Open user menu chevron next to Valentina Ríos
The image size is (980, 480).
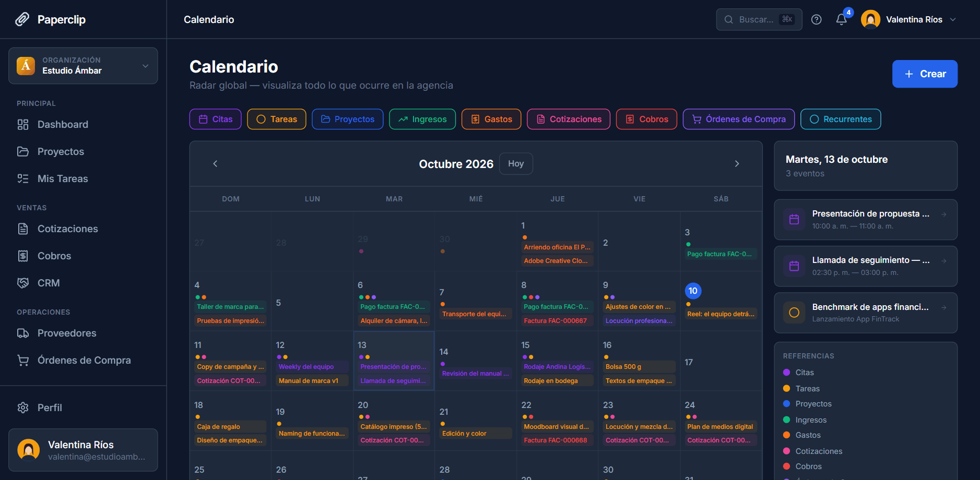(953, 19)
